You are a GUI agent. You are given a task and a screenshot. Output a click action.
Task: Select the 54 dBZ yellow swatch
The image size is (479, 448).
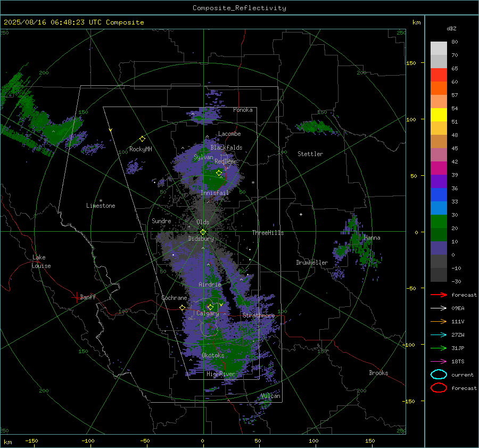(439, 115)
